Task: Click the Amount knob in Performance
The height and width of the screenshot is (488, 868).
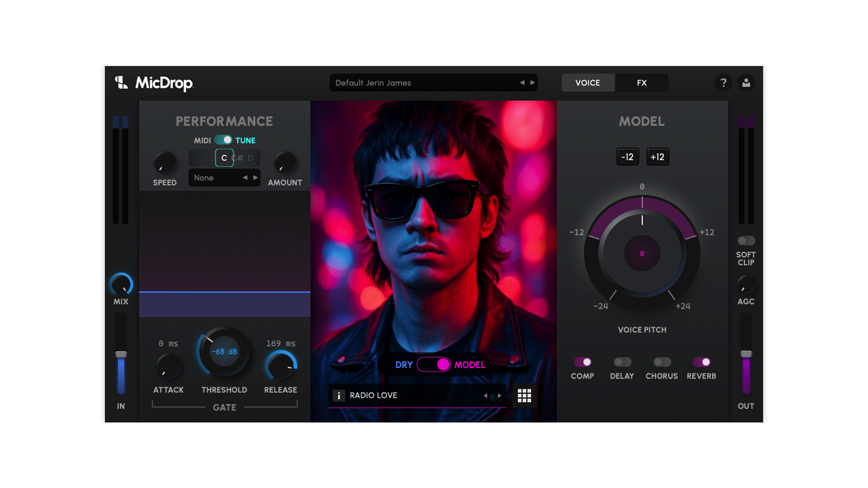Action: click(x=285, y=162)
